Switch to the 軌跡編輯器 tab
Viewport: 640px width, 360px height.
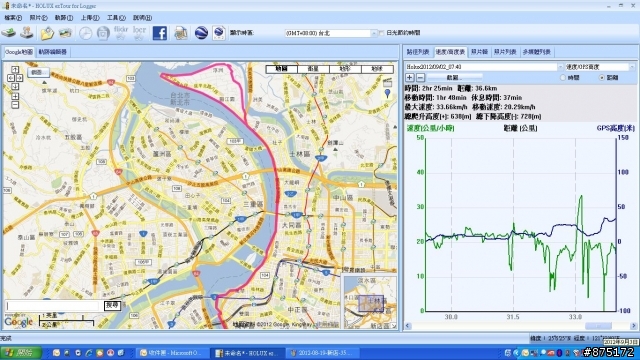click(x=52, y=52)
